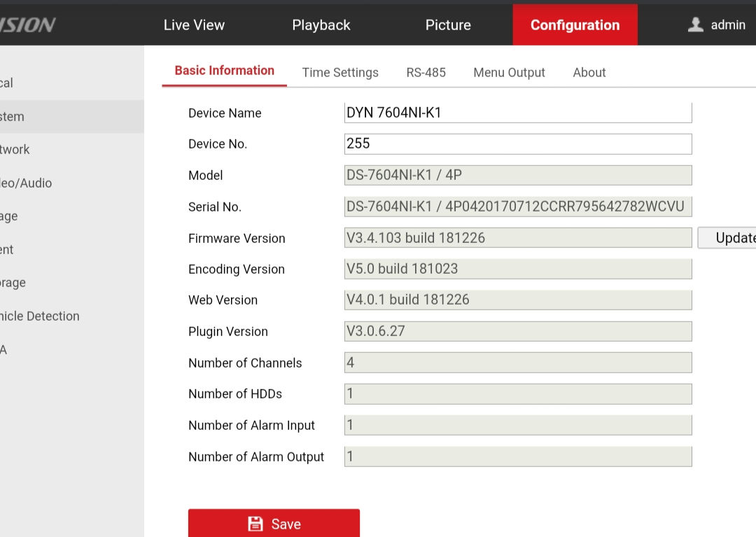
Task: Click the admin user icon
Action: pyautogui.click(x=695, y=25)
